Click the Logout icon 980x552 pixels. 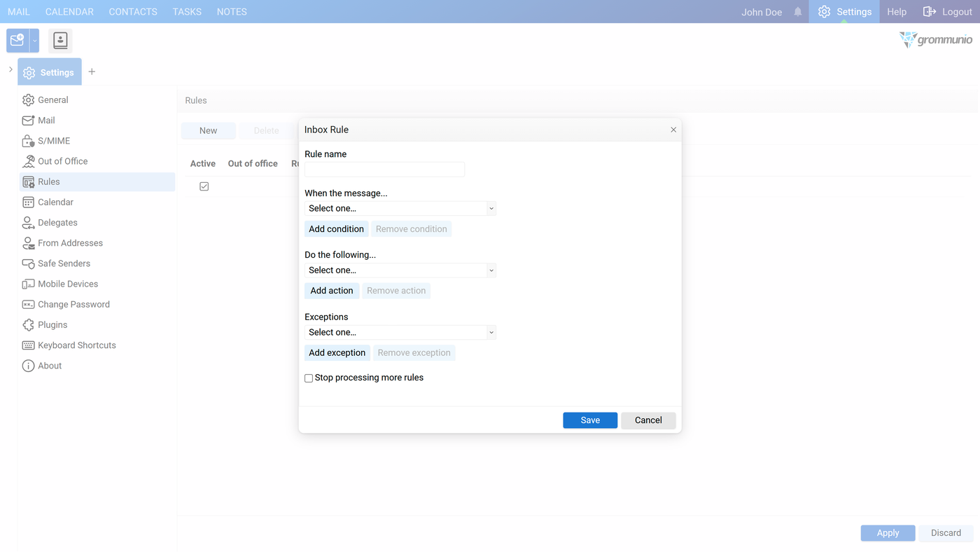(930, 12)
